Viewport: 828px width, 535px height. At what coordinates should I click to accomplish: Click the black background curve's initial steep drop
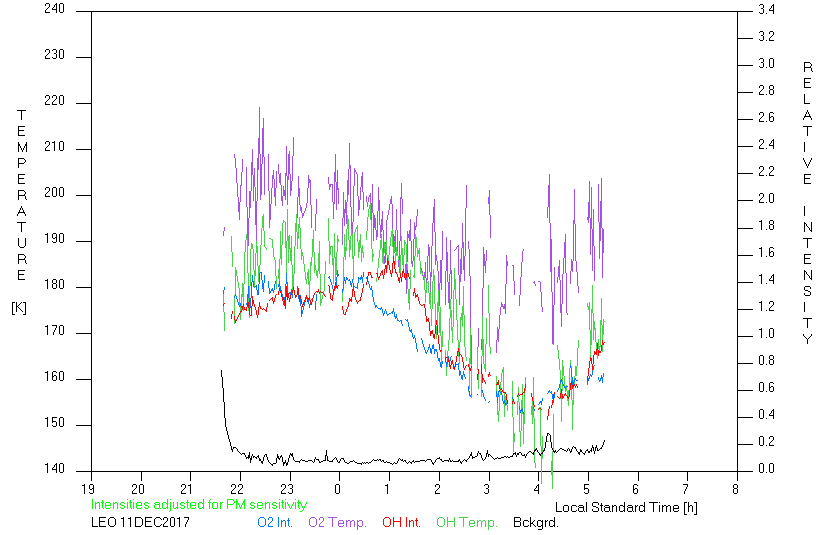click(x=225, y=409)
